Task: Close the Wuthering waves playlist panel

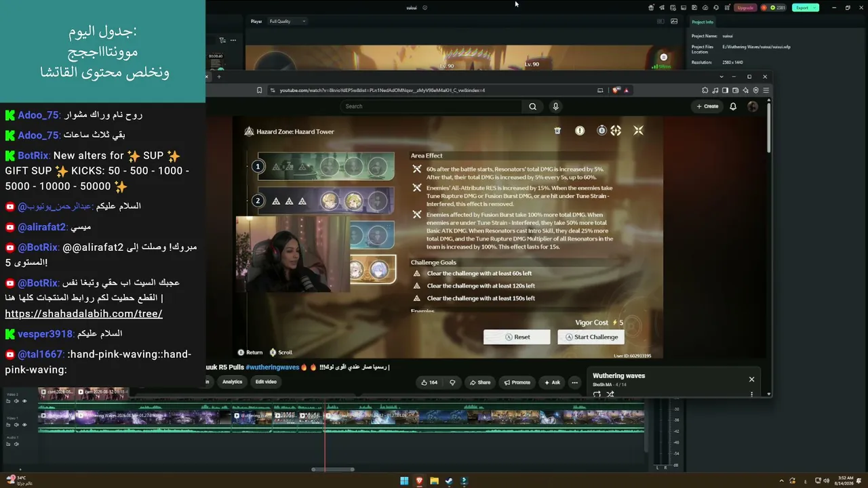Action: coord(751,380)
